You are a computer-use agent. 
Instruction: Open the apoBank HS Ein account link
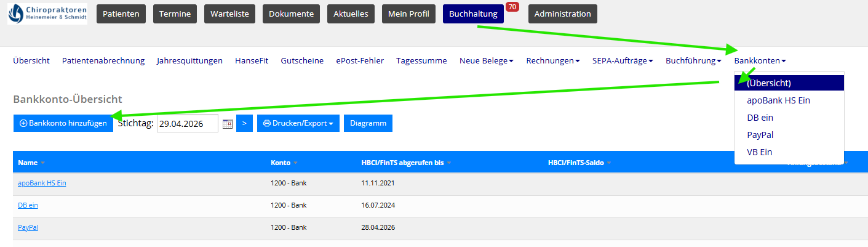pyautogui.click(x=42, y=183)
